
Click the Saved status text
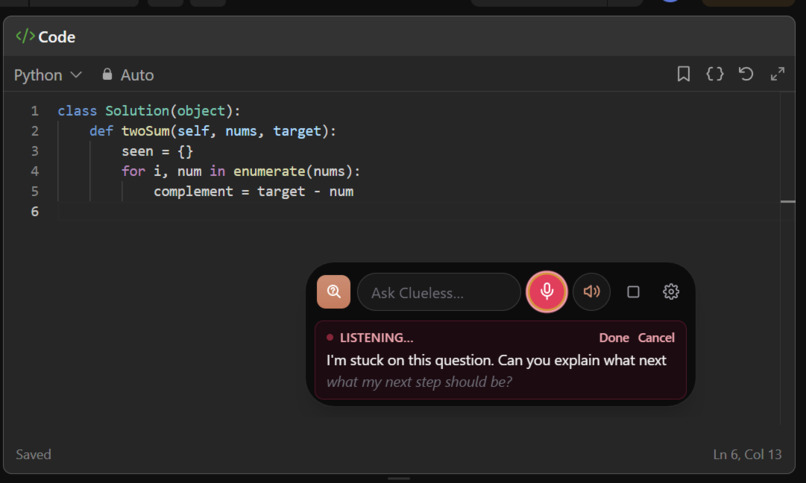pos(33,454)
